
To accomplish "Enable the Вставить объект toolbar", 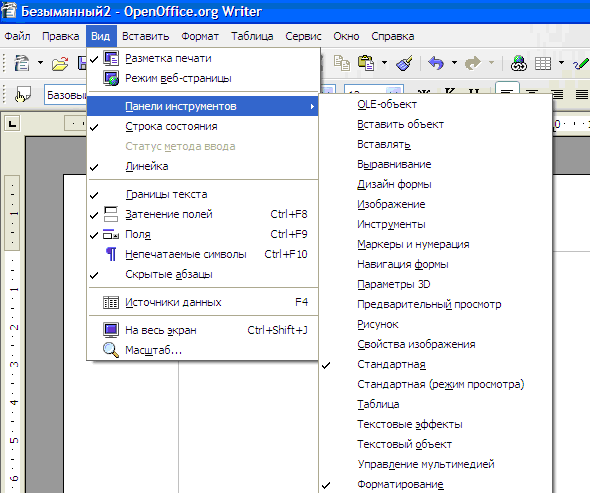I will (436, 124).
